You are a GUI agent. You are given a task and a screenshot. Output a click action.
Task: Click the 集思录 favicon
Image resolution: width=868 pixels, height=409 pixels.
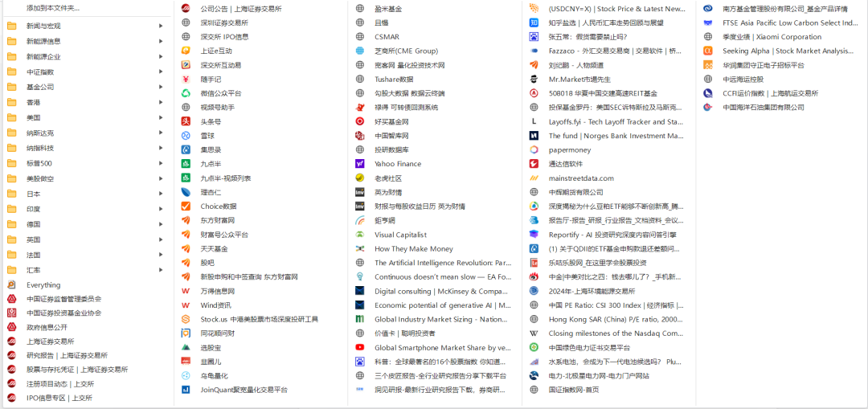[186, 150]
